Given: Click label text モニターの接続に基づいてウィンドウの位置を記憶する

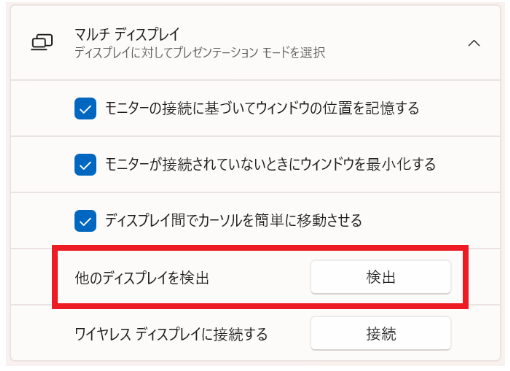Looking at the screenshot, I should pos(262,108).
